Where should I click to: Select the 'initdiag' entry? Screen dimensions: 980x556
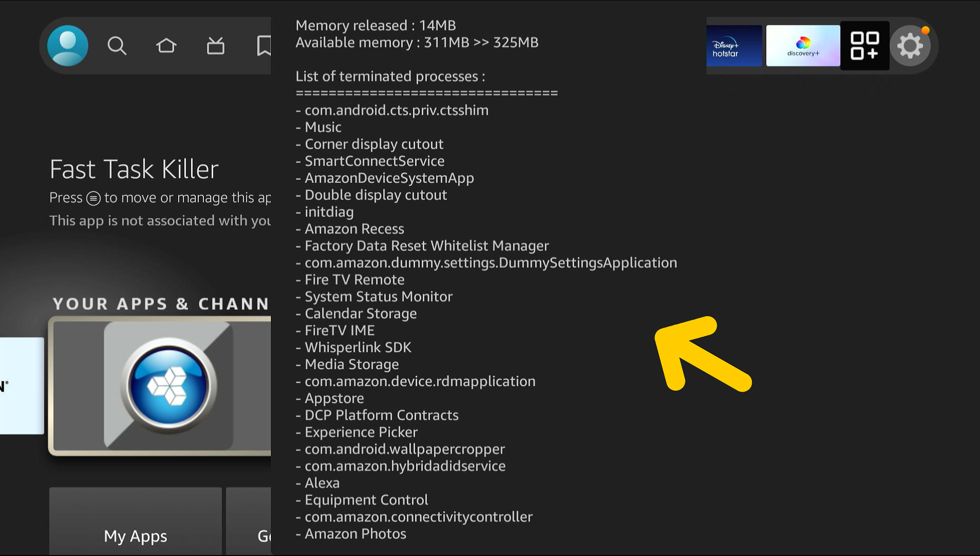(324, 212)
